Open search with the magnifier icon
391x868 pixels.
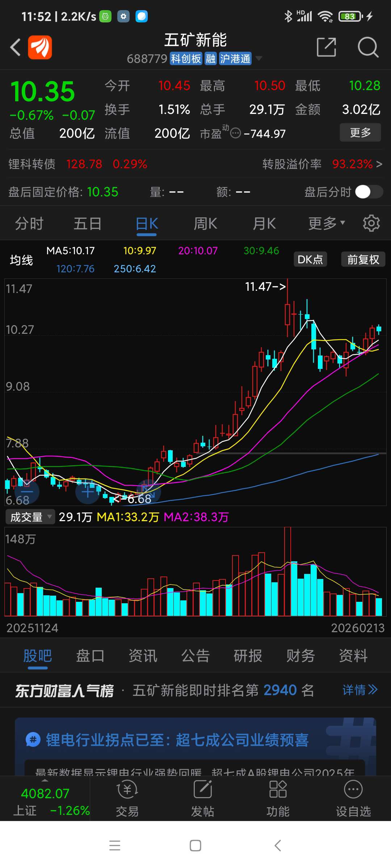pyautogui.click(x=368, y=47)
